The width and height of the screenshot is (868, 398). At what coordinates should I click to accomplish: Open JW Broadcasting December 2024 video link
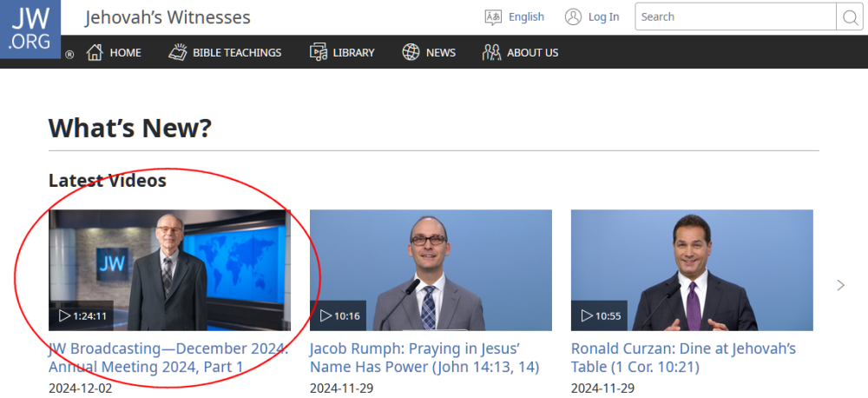pos(168,357)
